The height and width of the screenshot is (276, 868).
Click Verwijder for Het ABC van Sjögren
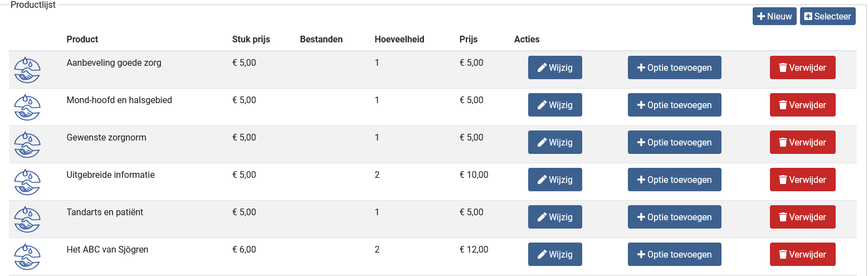click(x=802, y=255)
